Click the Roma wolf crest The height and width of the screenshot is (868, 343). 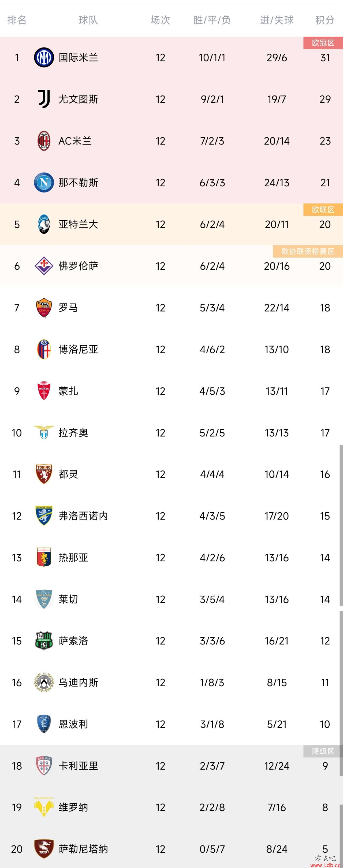44,308
